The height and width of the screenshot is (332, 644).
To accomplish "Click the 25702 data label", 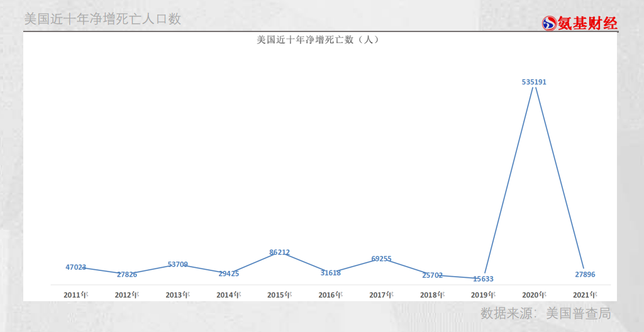I will [433, 275].
